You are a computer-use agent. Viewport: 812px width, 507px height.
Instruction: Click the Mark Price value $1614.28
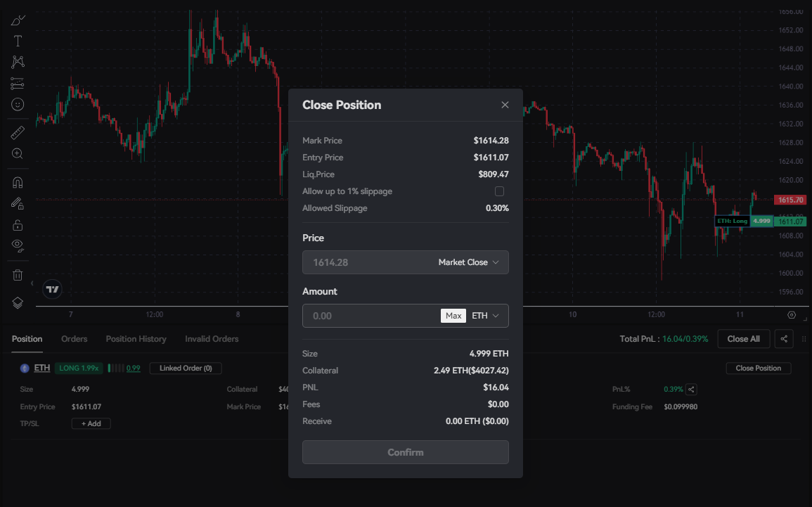pyautogui.click(x=491, y=141)
